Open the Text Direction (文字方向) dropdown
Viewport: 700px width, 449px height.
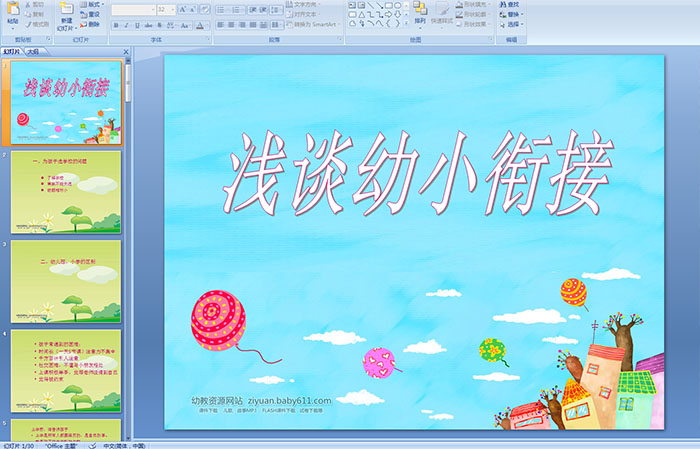(x=304, y=4)
